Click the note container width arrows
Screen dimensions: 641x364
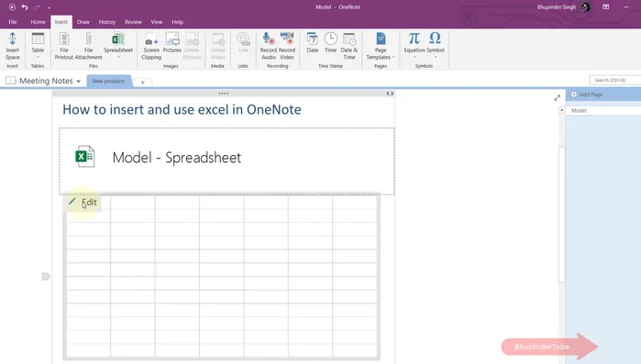390,94
